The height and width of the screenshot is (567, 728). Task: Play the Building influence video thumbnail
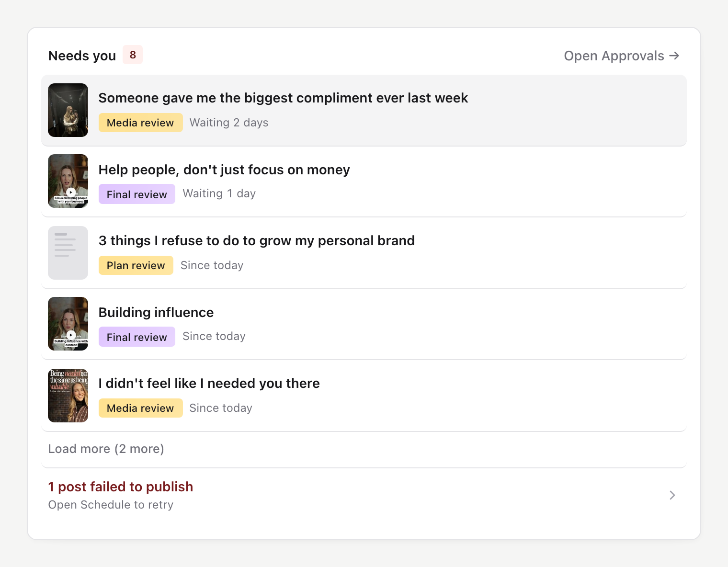(68, 324)
